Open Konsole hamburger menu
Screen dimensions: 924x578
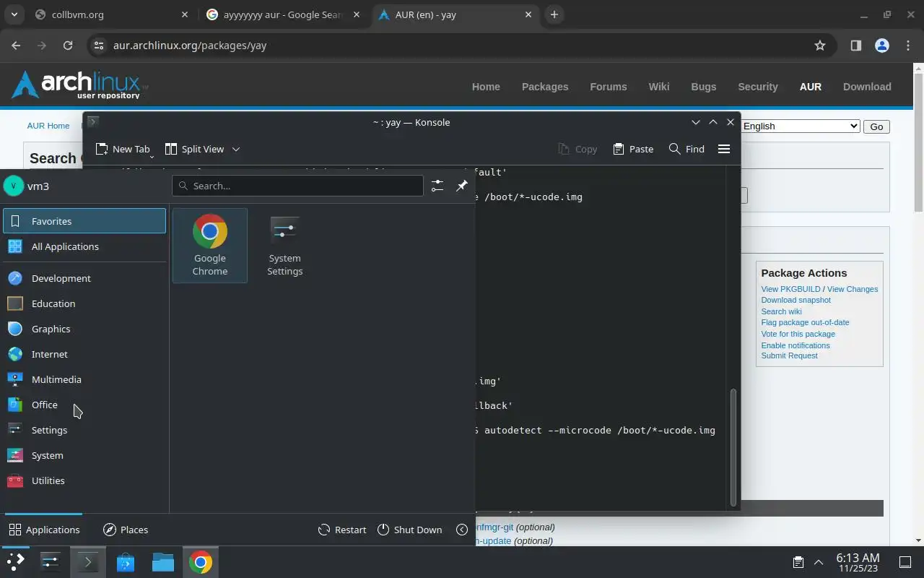(x=724, y=149)
